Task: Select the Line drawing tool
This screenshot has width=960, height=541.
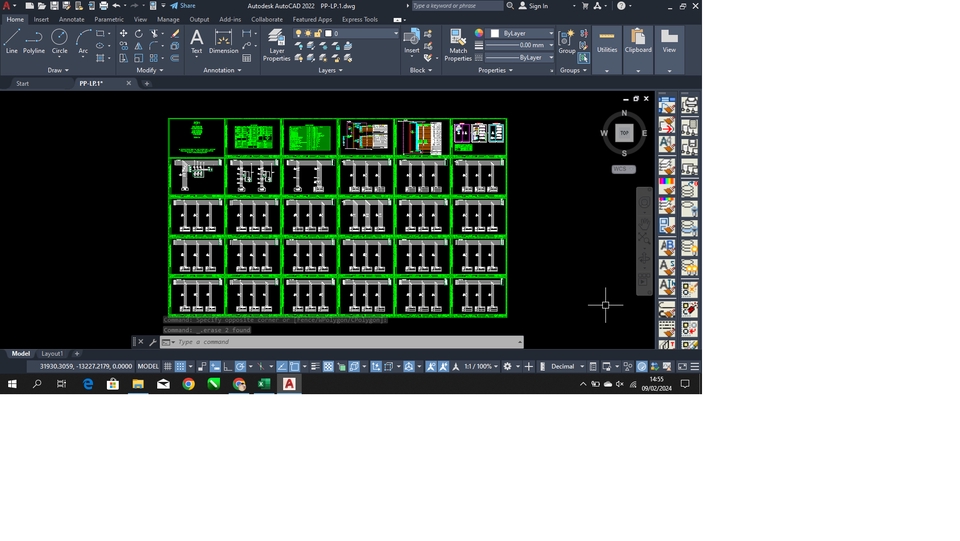Action: pos(12,42)
